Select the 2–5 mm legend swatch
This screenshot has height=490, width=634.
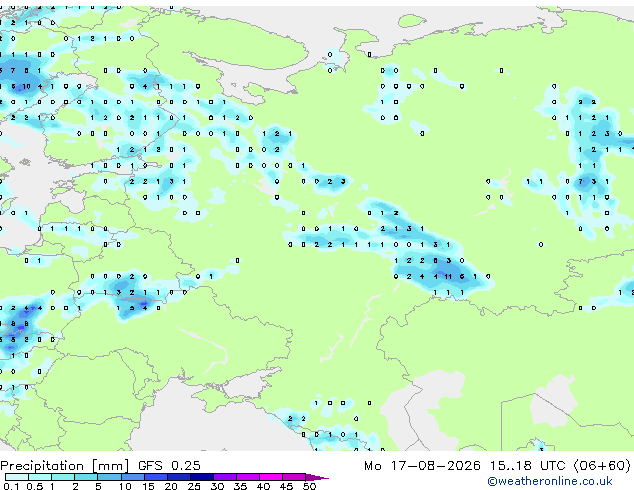tap(86, 477)
